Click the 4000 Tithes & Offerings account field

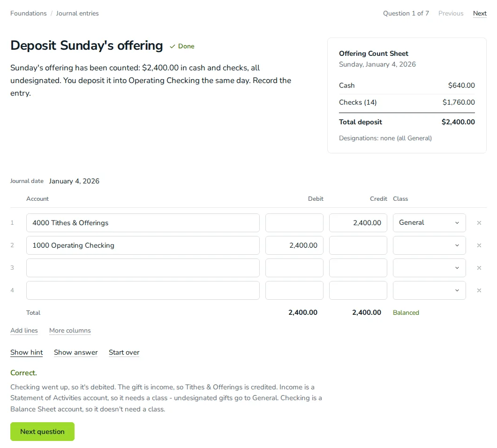coord(143,223)
